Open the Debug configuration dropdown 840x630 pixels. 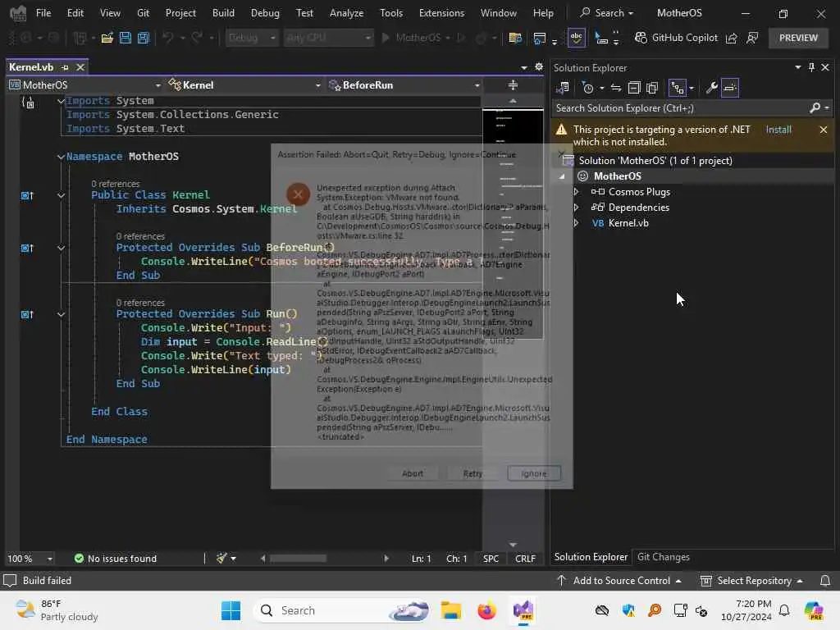point(251,38)
